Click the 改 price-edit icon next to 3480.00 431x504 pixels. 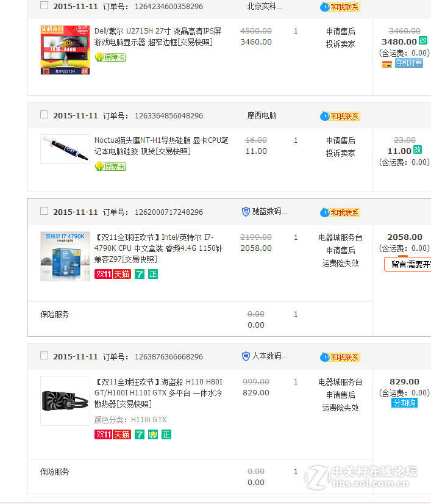pos(423,40)
